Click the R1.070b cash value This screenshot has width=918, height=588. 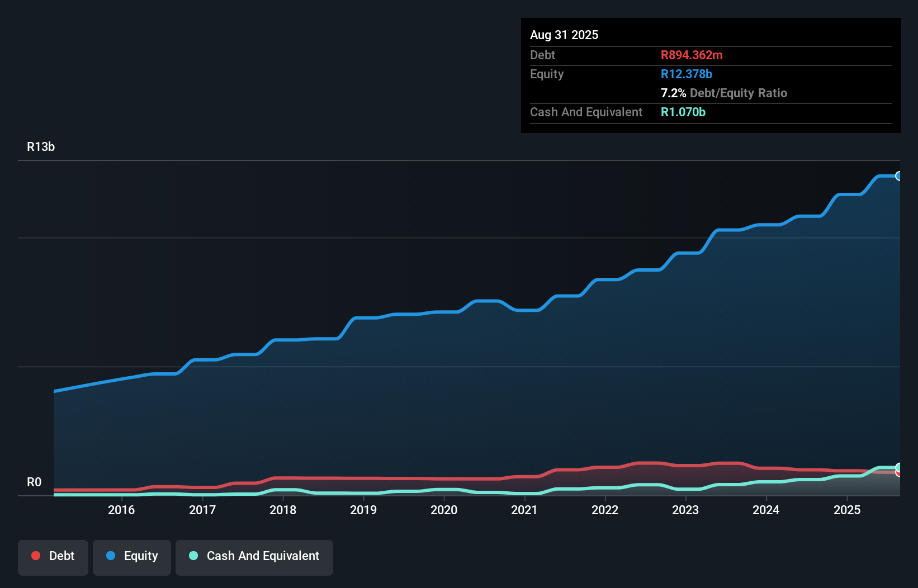click(683, 112)
